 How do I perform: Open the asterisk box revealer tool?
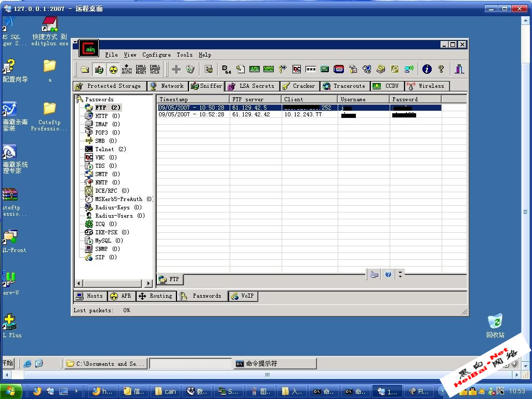pos(311,70)
